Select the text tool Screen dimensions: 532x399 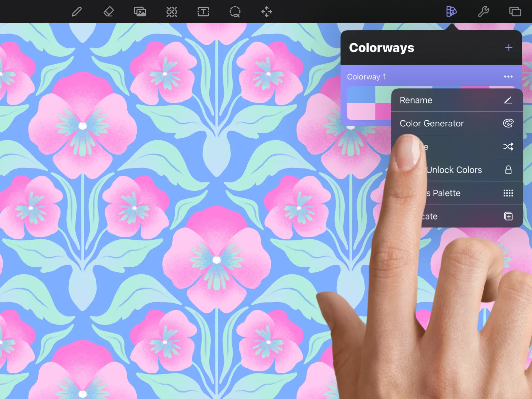(x=203, y=12)
